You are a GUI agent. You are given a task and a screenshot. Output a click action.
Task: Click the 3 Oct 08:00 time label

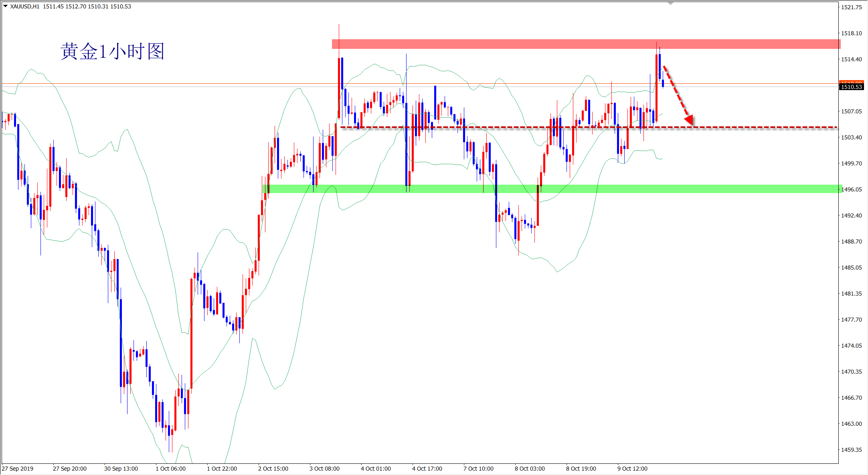pos(325,469)
